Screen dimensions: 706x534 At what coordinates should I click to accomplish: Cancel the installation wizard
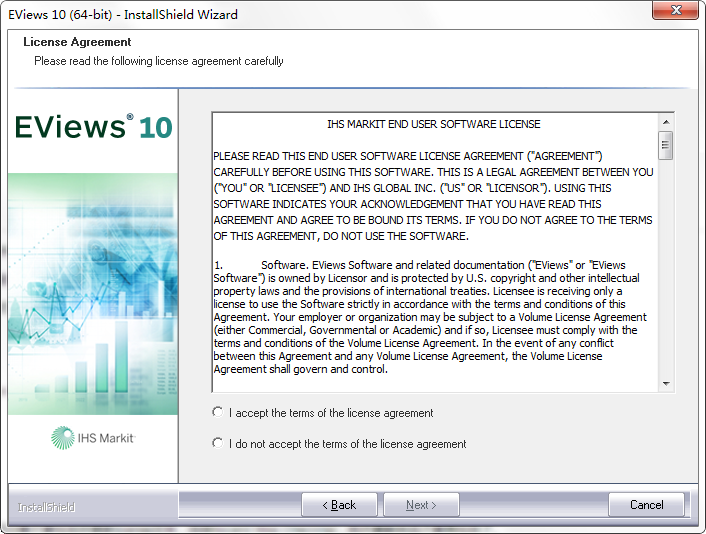pyautogui.click(x=646, y=505)
